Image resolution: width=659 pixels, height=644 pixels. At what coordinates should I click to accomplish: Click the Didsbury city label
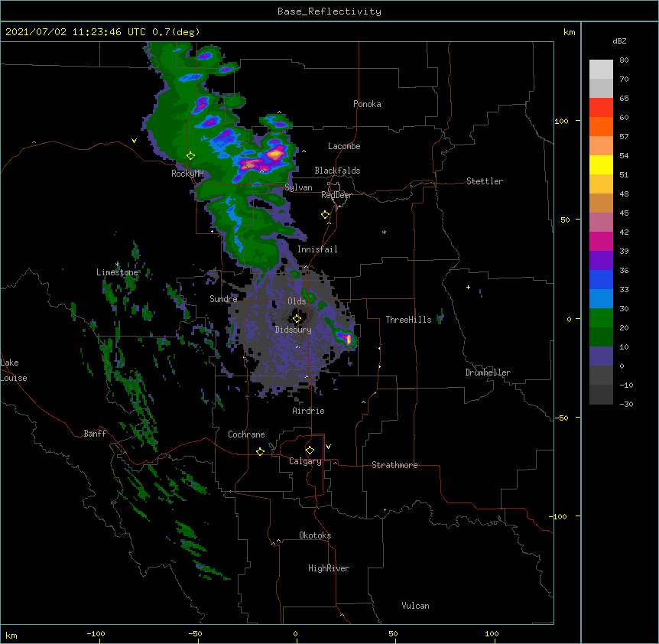click(x=294, y=330)
